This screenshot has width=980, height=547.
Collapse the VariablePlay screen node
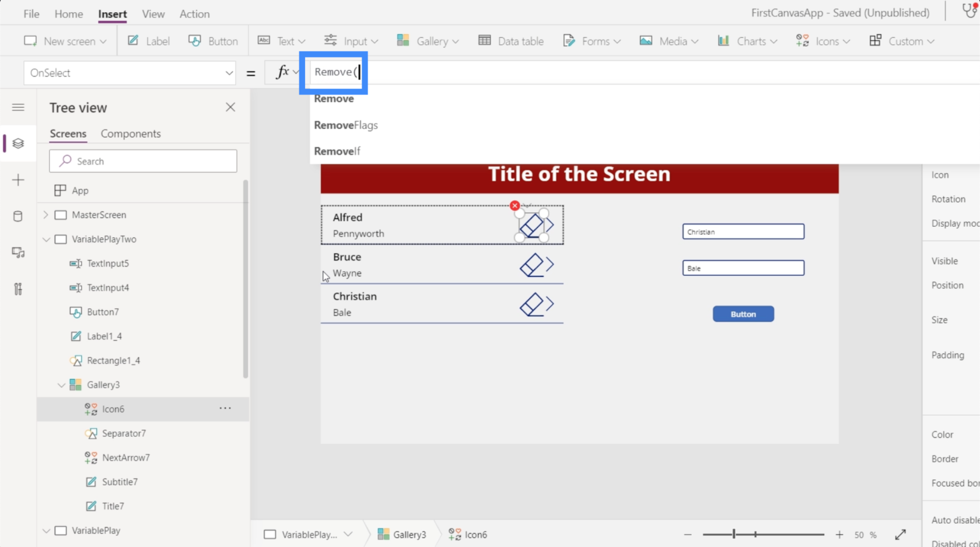coord(46,531)
